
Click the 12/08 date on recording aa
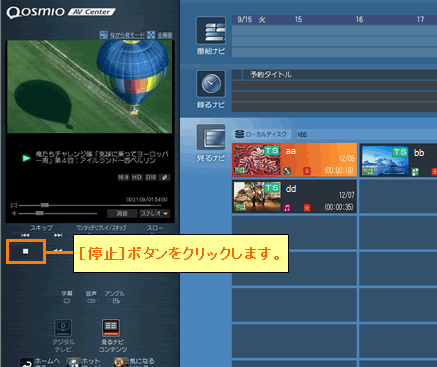coord(346,158)
